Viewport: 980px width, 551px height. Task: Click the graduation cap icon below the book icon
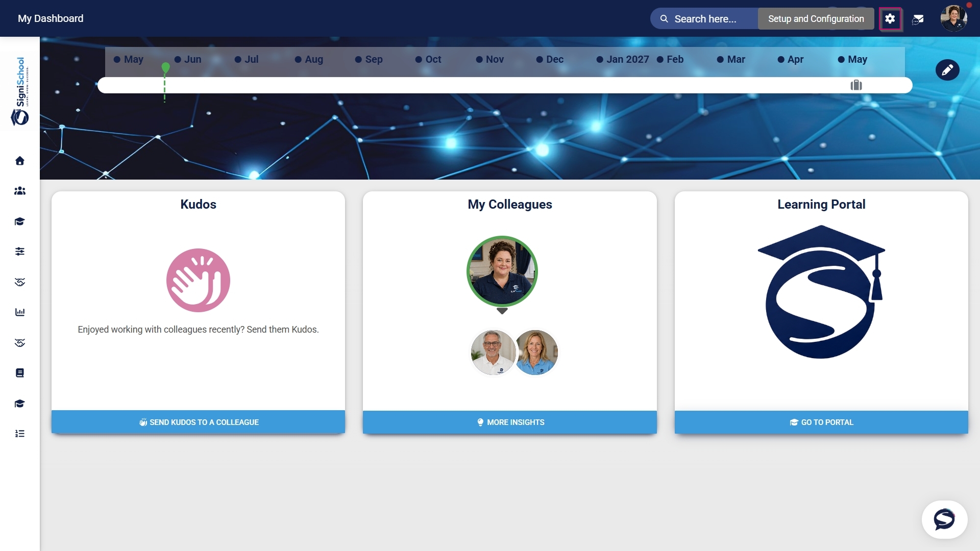pos(20,404)
